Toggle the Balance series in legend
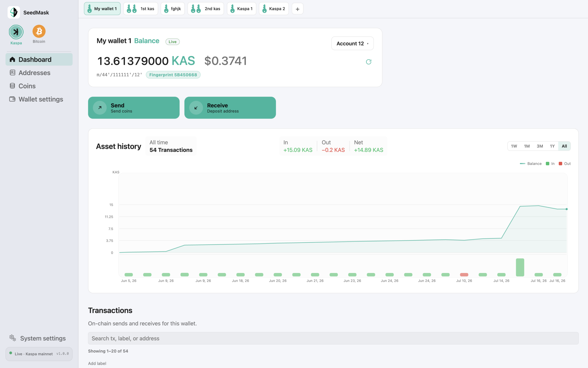588x368 pixels. (531, 164)
